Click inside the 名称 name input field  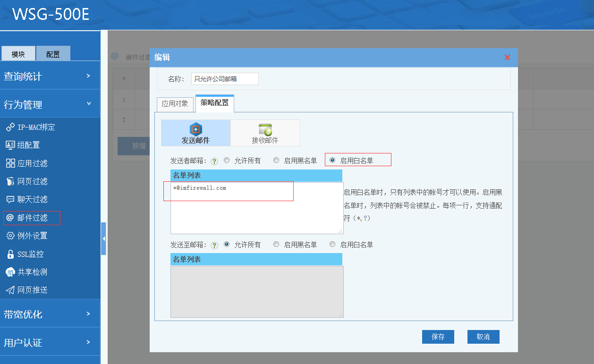click(225, 79)
